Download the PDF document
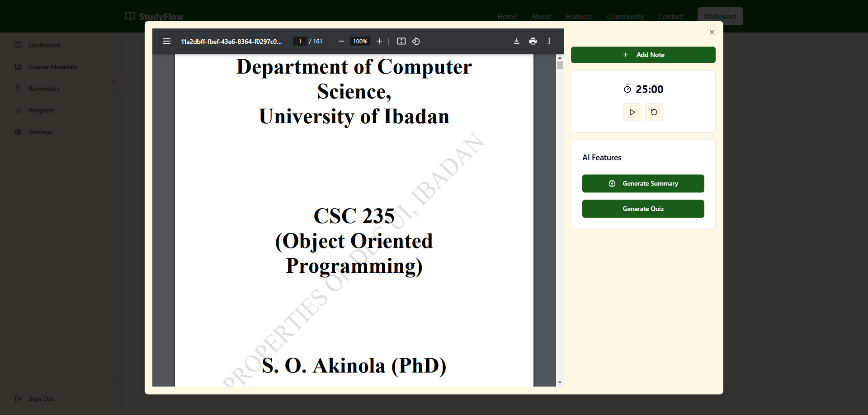 click(x=517, y=41)
